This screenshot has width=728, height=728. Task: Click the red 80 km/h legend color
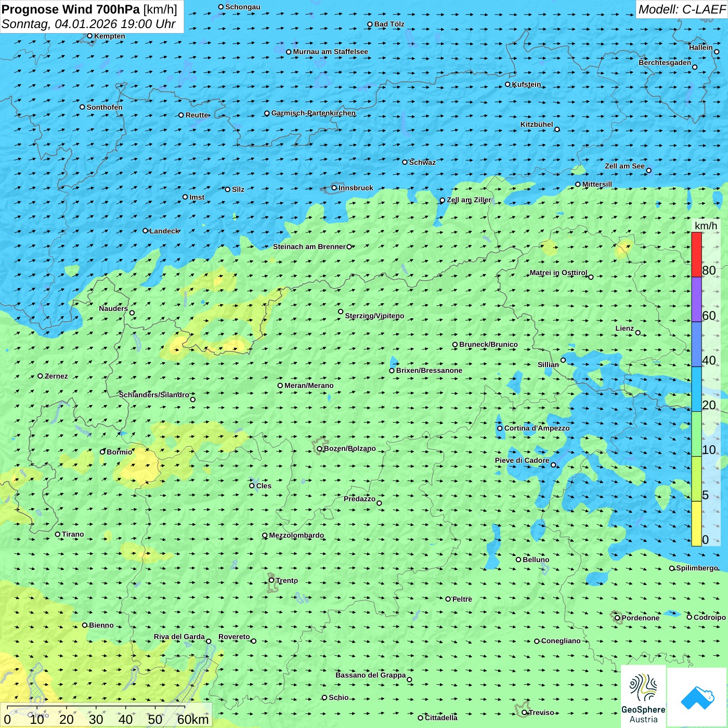coord(696,254)
